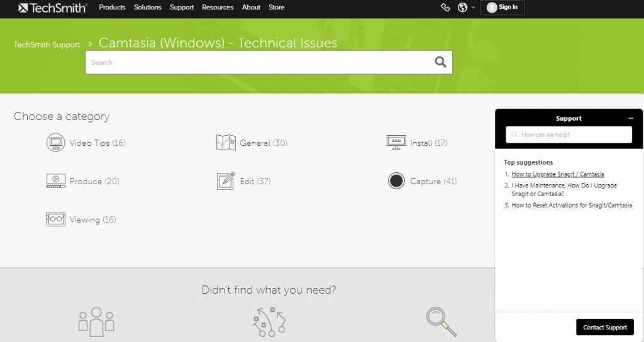Minimize the Support widget
This screenshot has height=342, width=644.
pyautogui.click(x=630, y=118)
